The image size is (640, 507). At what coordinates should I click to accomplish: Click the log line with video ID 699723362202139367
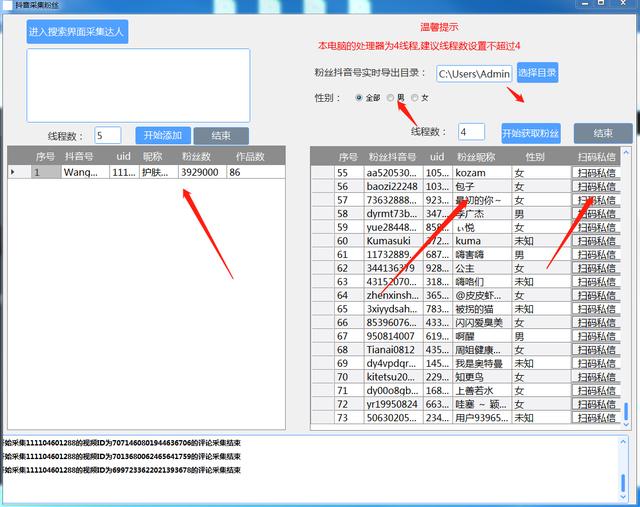[122, 470]
